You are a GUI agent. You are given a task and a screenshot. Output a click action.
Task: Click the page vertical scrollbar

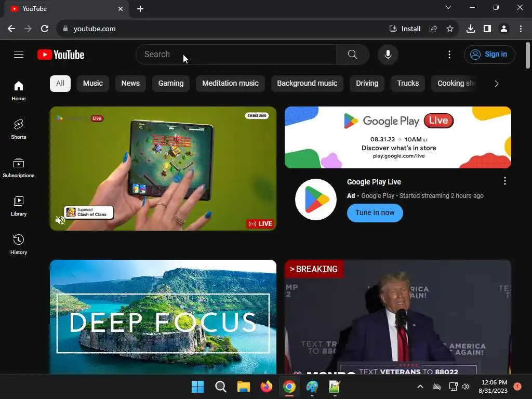(528, 55)
